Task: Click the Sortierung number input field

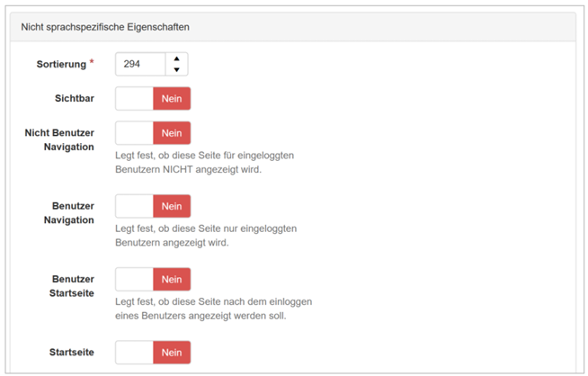Action: pyautogui.click(x=140, y=64)
